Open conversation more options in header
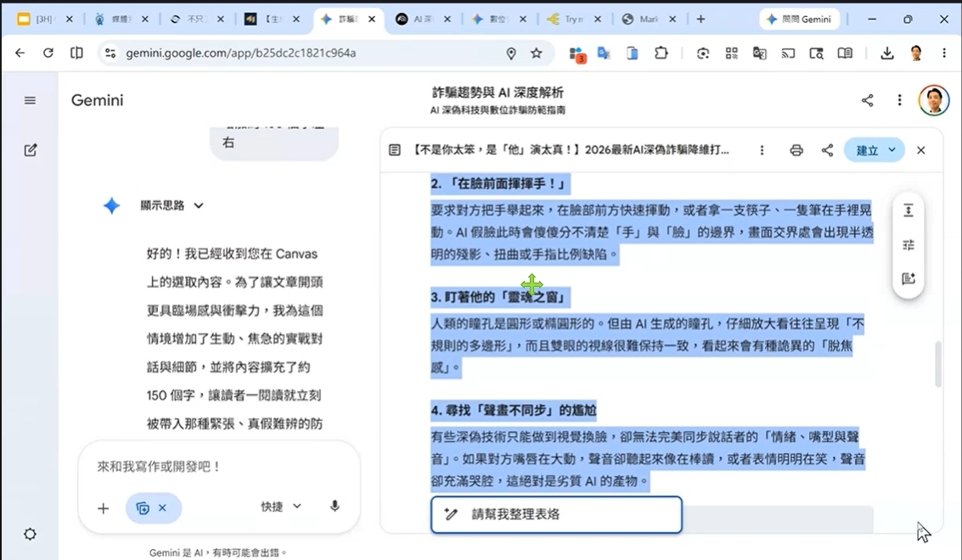962x560 pixels. 899,101
